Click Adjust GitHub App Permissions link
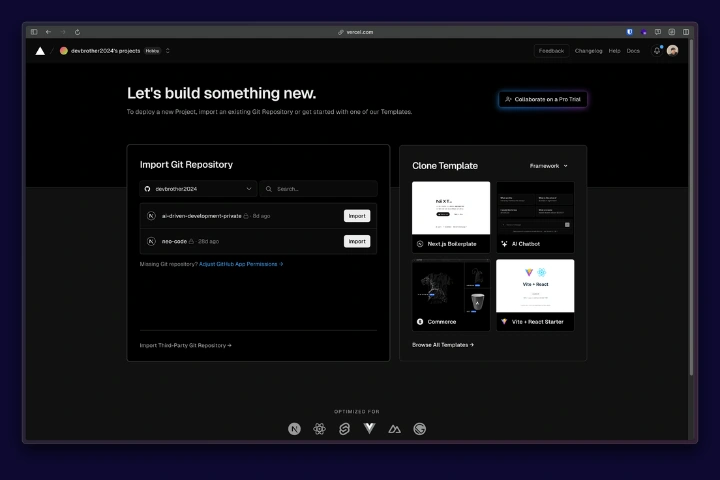Image resolution: width=720 pixels, height=480 pixels. click(x=241, y=264)
